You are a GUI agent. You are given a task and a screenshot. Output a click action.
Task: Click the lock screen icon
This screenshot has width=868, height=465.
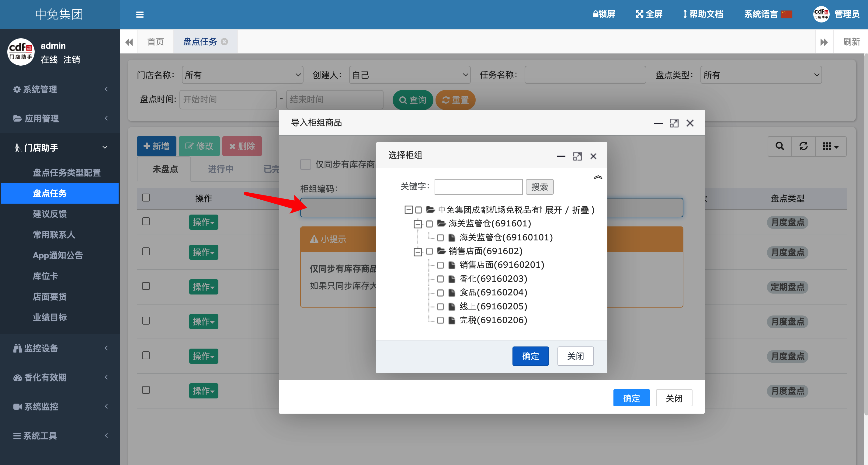click(595, 14)
